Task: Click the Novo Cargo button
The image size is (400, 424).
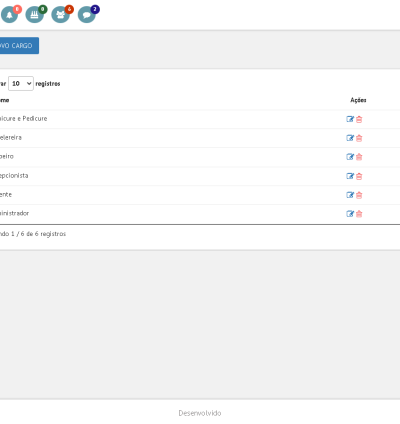Action: point(18,45)
